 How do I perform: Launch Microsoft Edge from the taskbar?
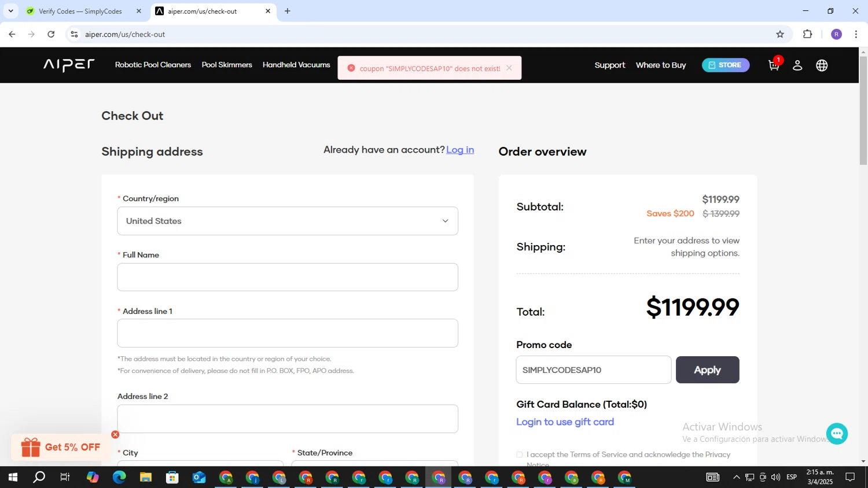click(x=119, y=477)
